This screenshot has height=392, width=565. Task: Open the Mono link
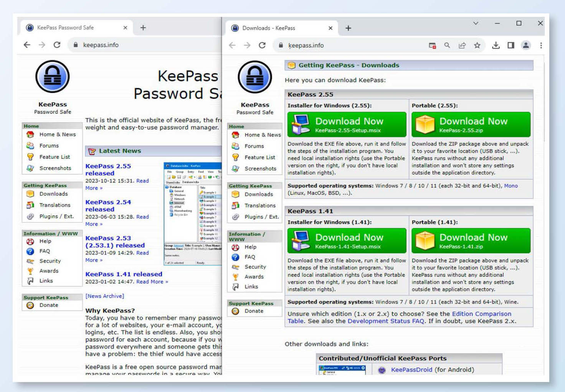click(511, 186)
